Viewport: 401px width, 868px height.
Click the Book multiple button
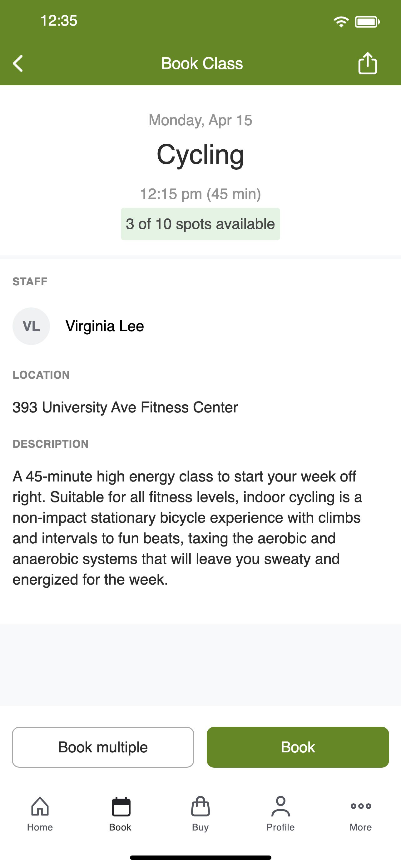tap(103, 747)
